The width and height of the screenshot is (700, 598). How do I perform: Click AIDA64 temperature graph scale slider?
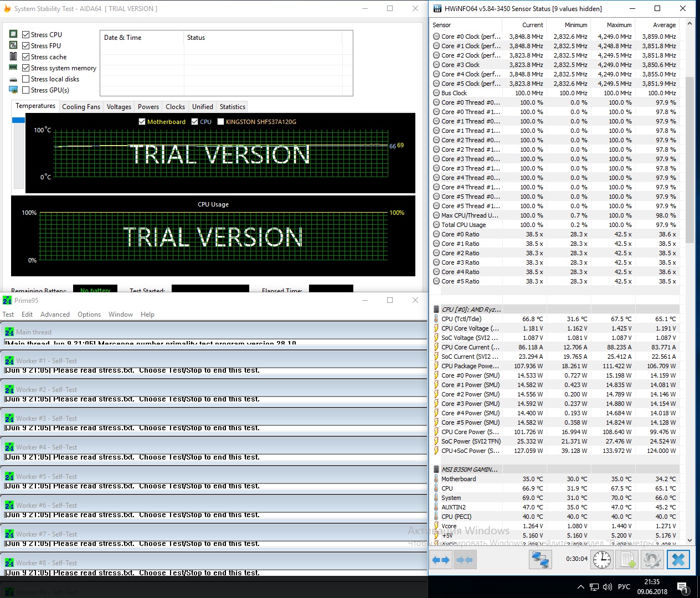(18, 120)
